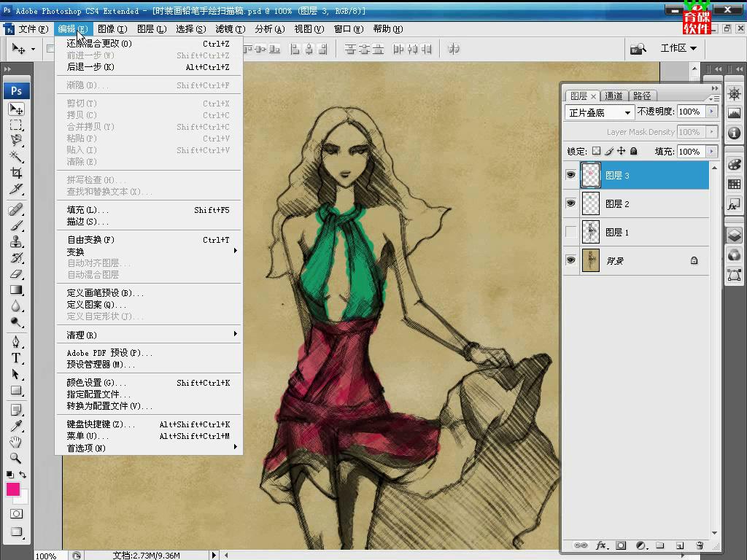Show layer 图层 1 visibility box
This screenshot has height=560, width=747.
point(570,232)
